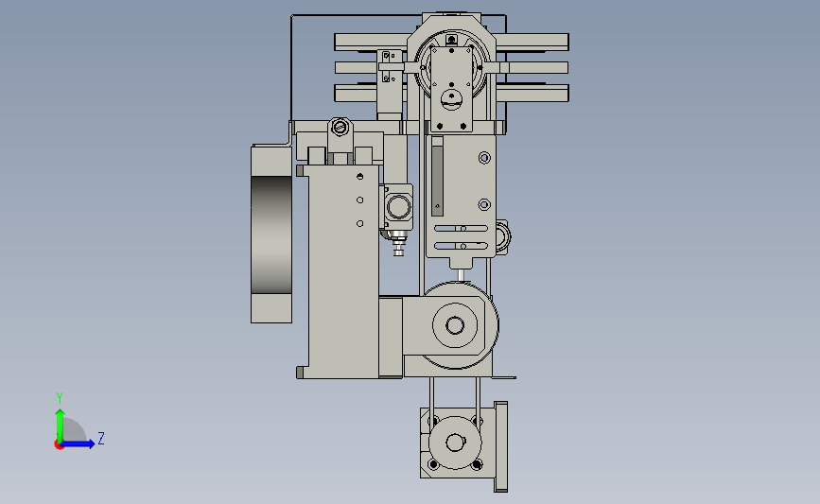The height and width of the screenshot is (504, 820).
Task: Click the blue Z axis arrow of triad
Action: [x=79, y=444]
